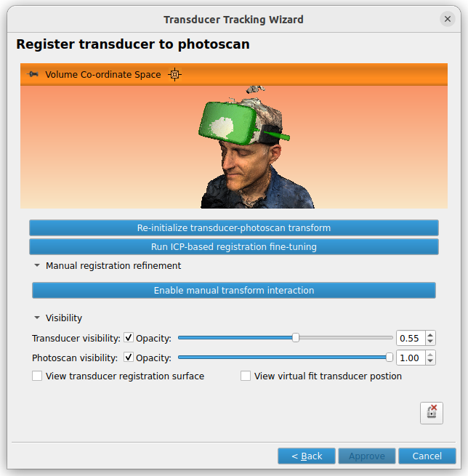Click the transducer opacity slider handle
The width and height of the screenshot is (468, 476).
coord(296,338)
